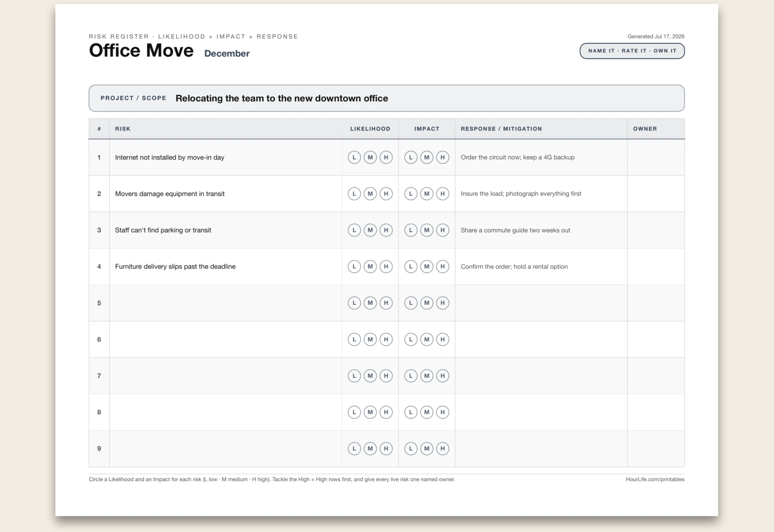Screen dimensions: 774x532
Task: Circle H impact in row 6
Action: pyautogui.click(x=443, y=340)
